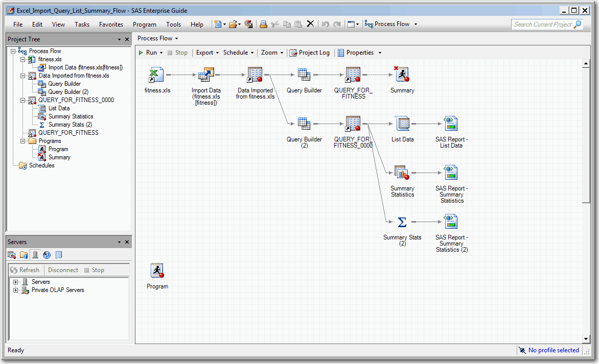Collapse the Programs folder in Project Tree
Image resolution: width=599 pixels, height=364 pixels.
[x=23, y=141]
